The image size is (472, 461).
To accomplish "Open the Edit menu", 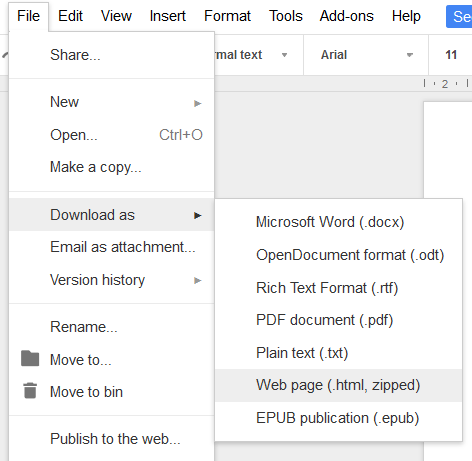I will [70, 16].
